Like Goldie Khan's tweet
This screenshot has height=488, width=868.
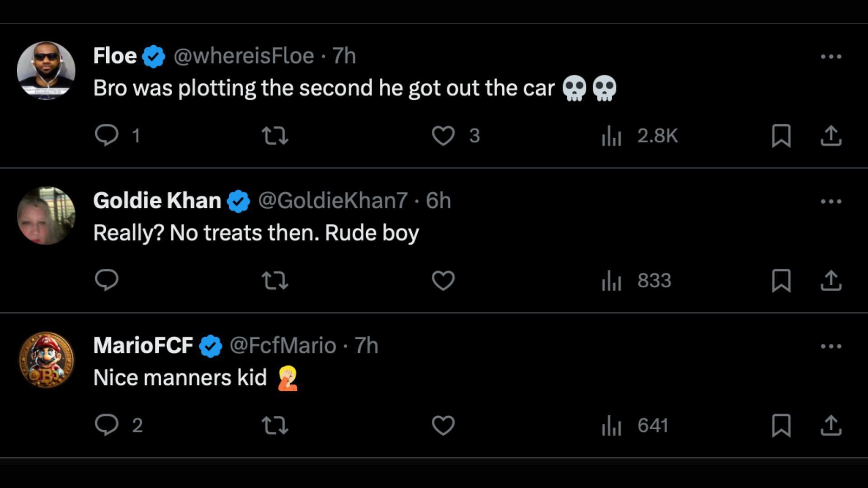443,280
